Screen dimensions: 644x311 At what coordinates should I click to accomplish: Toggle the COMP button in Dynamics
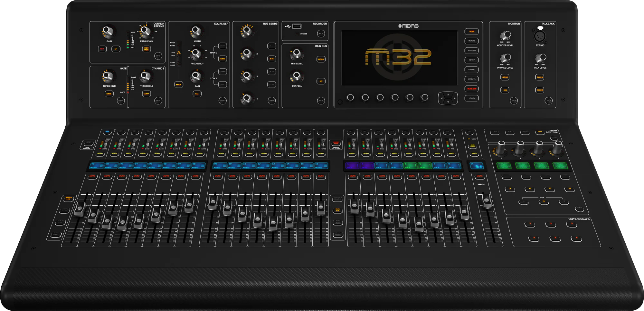click(x=146, y=94)
